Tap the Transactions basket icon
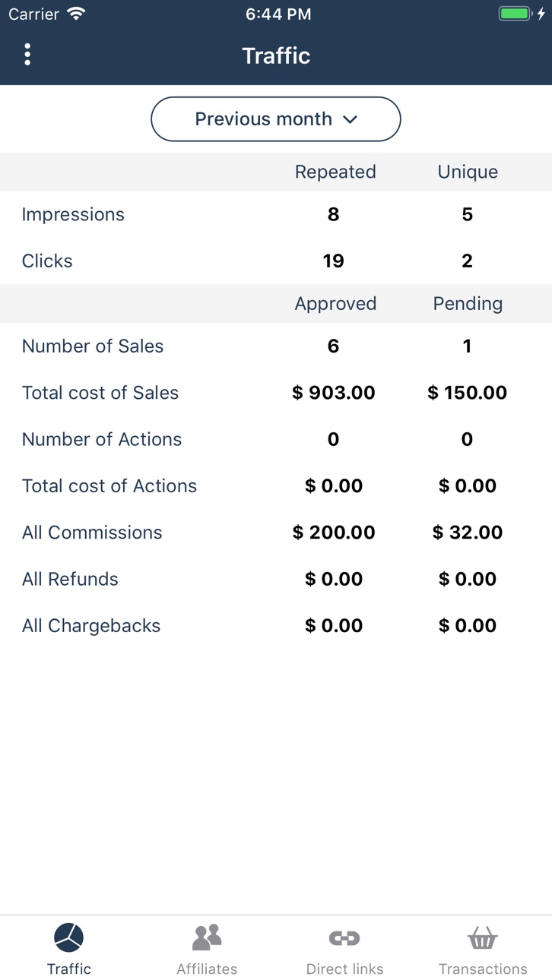This screenshot has width=552, height=980. click(x=483, y=938)
